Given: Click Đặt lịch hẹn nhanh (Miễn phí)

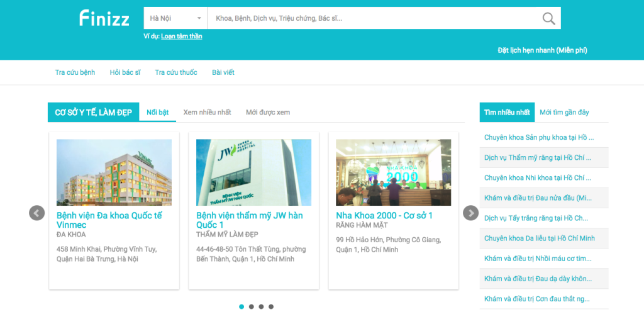Looking at the screenshot, I should click(x=543, y=50).
